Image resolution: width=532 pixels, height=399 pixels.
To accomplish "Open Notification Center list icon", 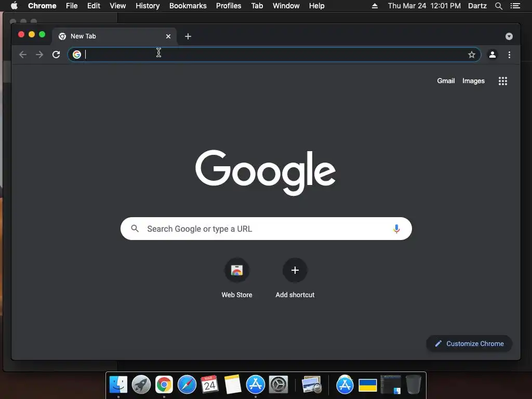I will point(515,6).
